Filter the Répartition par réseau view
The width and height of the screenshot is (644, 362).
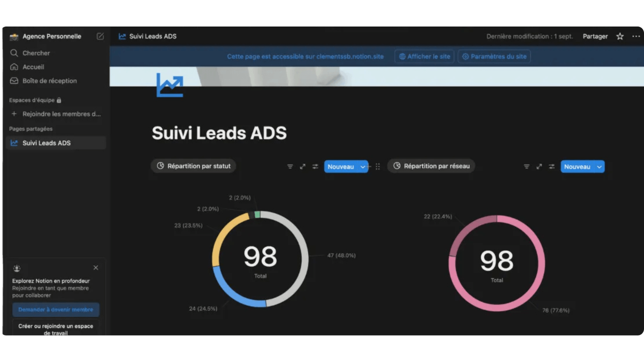(x=527, y=166)
